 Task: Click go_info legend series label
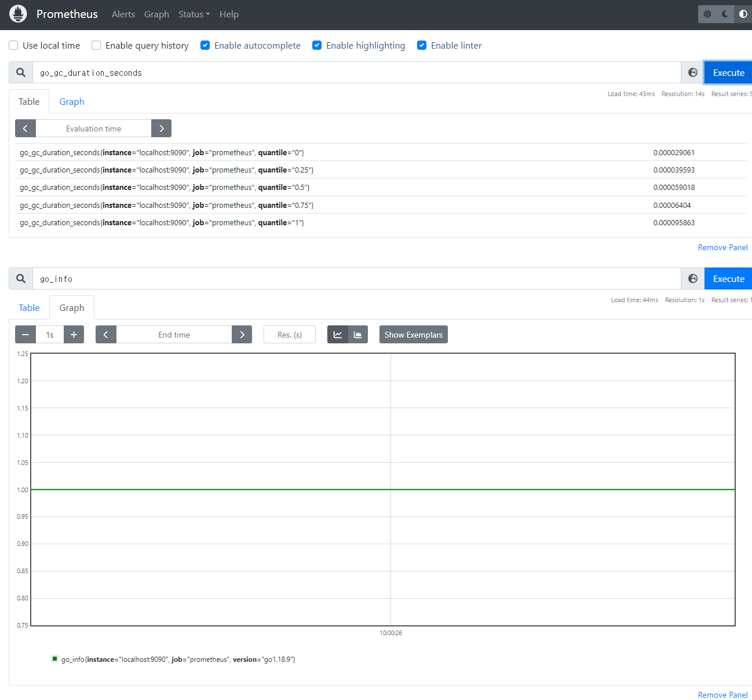178,659
